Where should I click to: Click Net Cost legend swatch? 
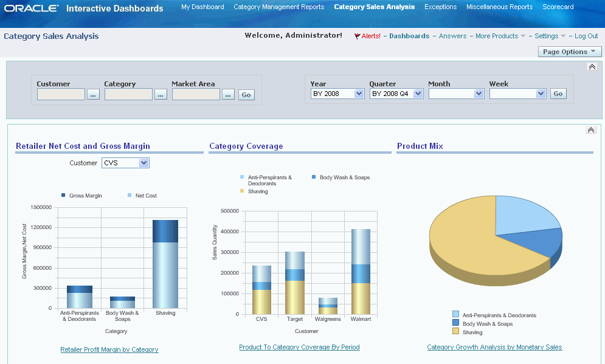pos(130,195)
